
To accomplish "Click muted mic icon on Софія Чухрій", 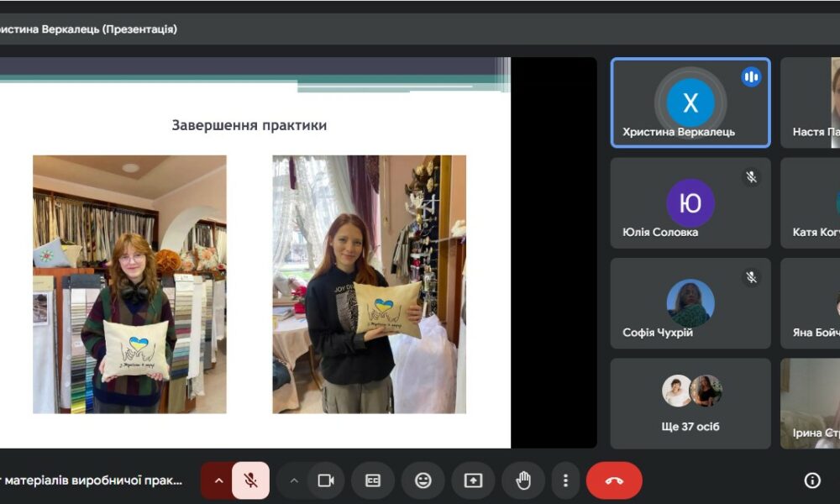I will 751,277.
